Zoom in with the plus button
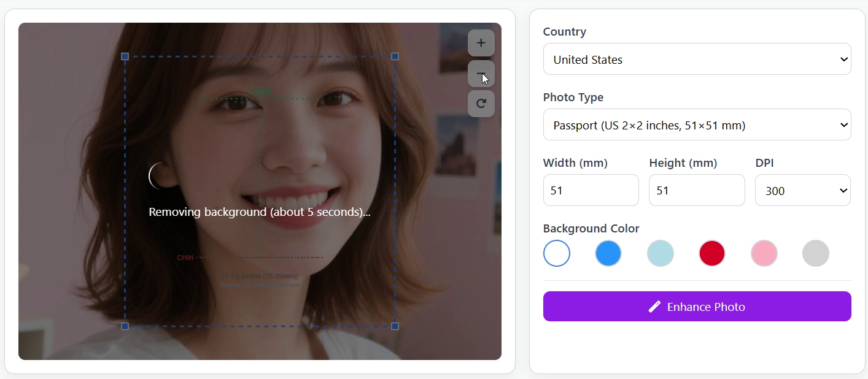 tap(481, 43)
